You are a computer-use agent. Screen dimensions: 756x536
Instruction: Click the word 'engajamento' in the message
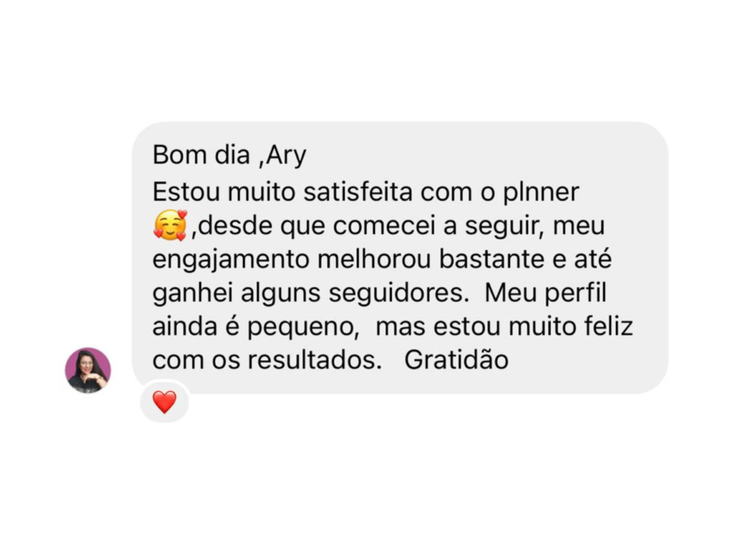tap(230, 261)
